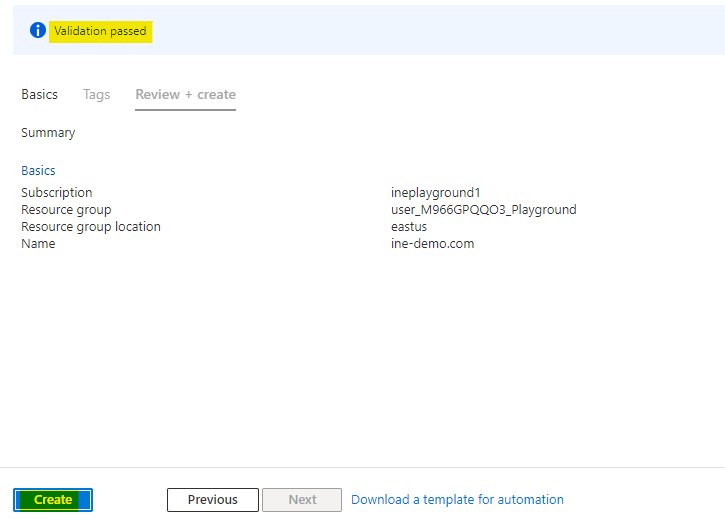The height and width of the screenshot is (520, 725).
Task: Select the 'ineplayground1' subscription value
Action: click(436, 192)
